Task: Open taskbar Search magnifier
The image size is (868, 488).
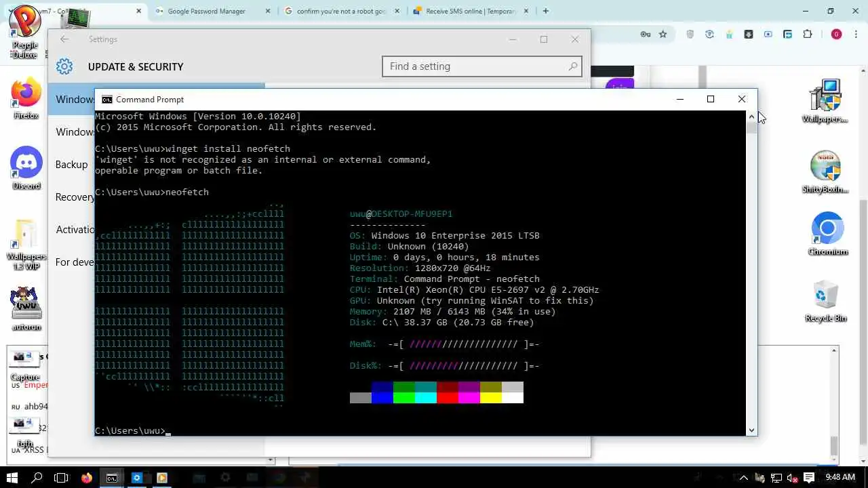Action: tap(37, 477)
